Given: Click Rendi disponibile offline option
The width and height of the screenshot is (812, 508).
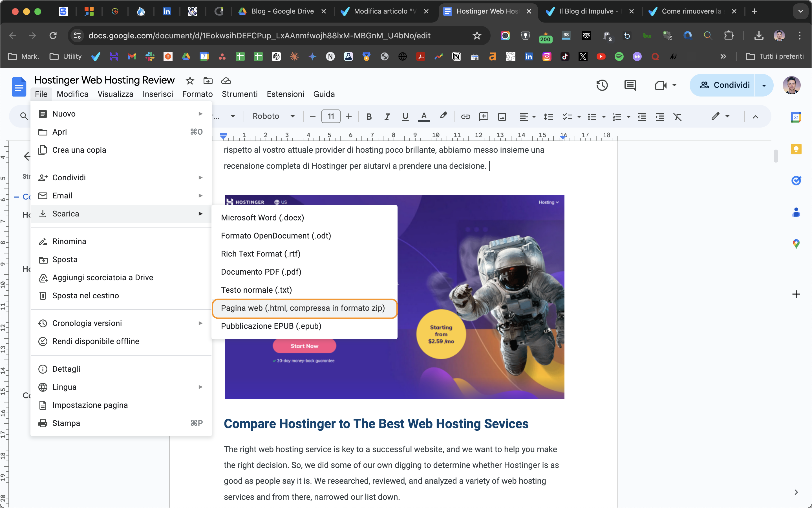Looking at the screenshot, I should pos(121,341).
